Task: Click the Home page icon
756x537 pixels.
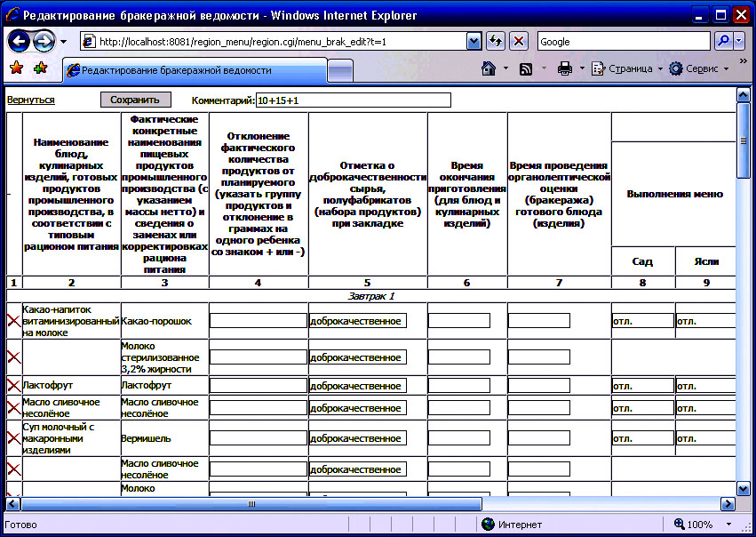Action: pos(489,68)
